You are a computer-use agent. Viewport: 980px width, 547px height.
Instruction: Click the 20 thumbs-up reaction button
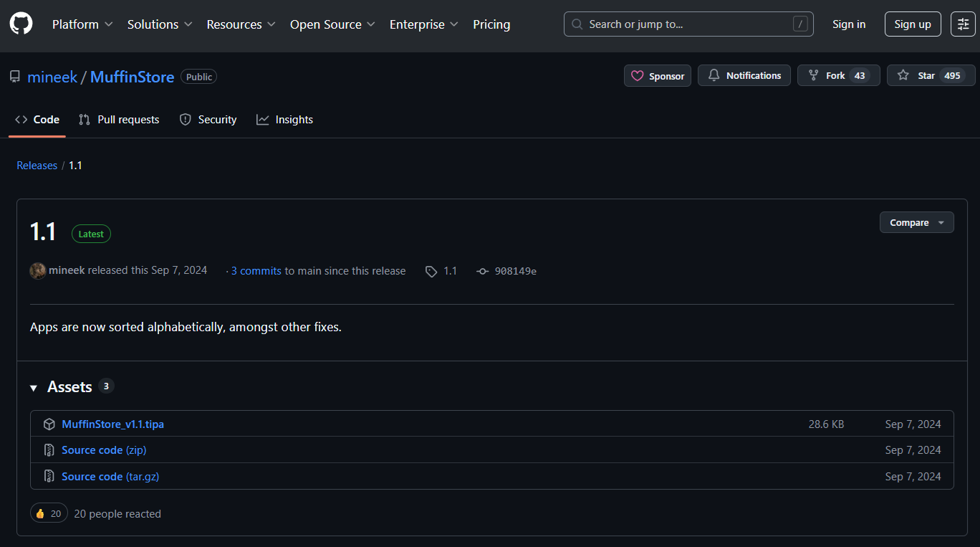pos(49,513)
